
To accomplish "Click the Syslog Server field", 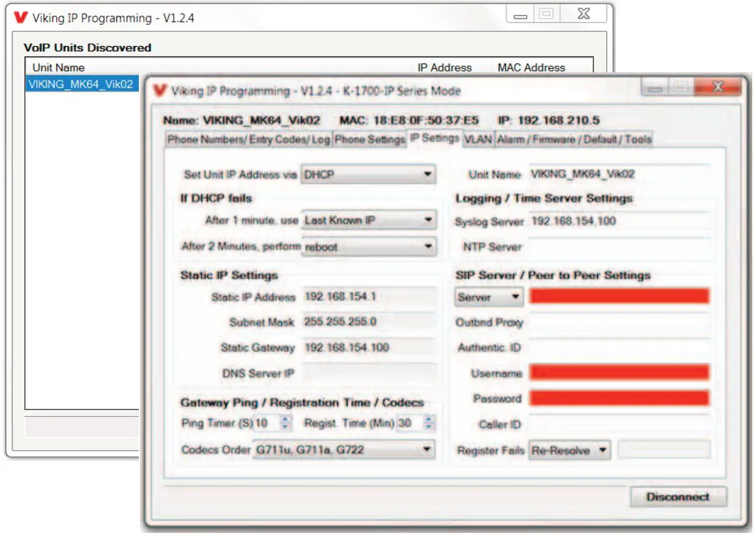I will 619,221.
